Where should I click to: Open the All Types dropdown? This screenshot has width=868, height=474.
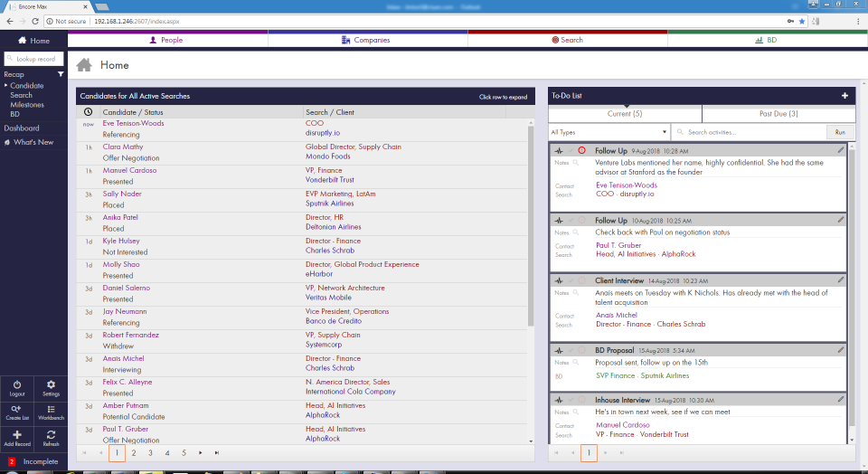click(x=609, y=132)
